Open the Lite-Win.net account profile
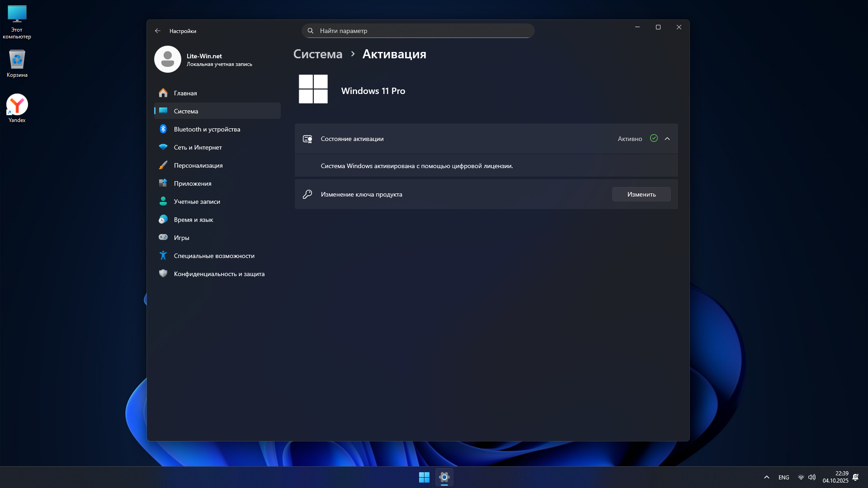 [x=203, y=59]
